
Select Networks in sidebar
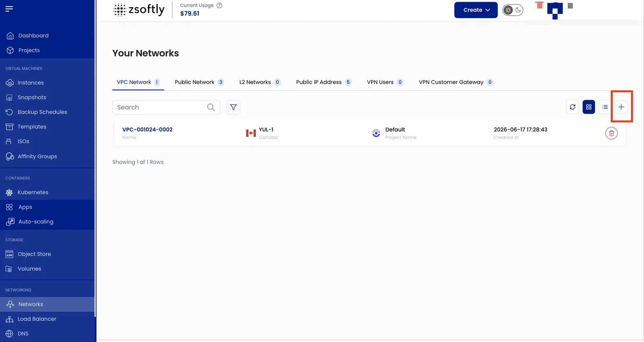click(x=47, y=304)
